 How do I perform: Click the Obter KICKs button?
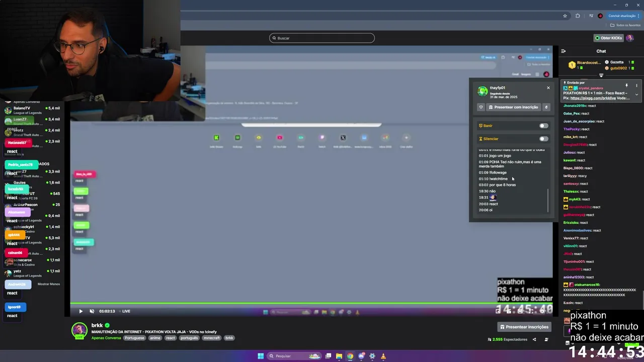click(609, 38)
